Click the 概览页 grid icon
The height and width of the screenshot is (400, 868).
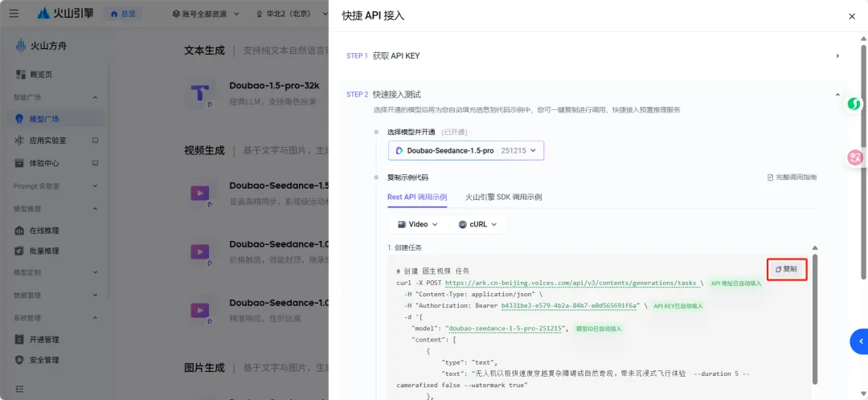click(20, 74)
